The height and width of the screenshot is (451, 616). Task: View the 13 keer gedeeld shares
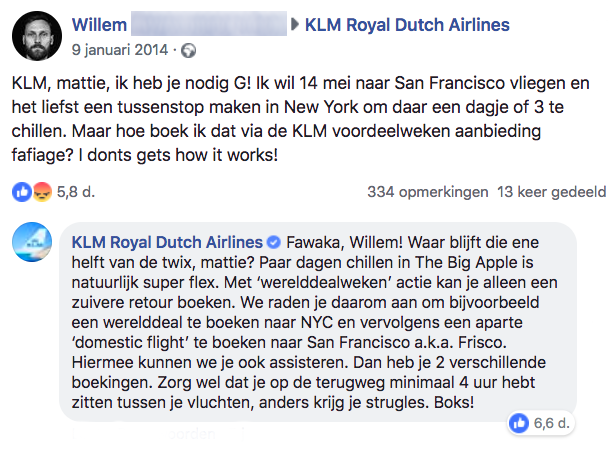tap(552, 191)
